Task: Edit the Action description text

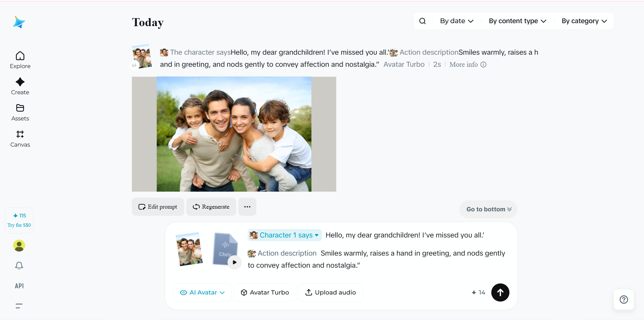Action: pyautogui.click(x=376, y=259)
